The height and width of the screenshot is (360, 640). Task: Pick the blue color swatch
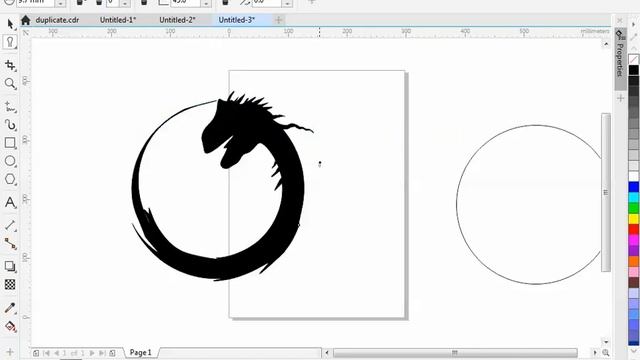(x=634, y=187)
